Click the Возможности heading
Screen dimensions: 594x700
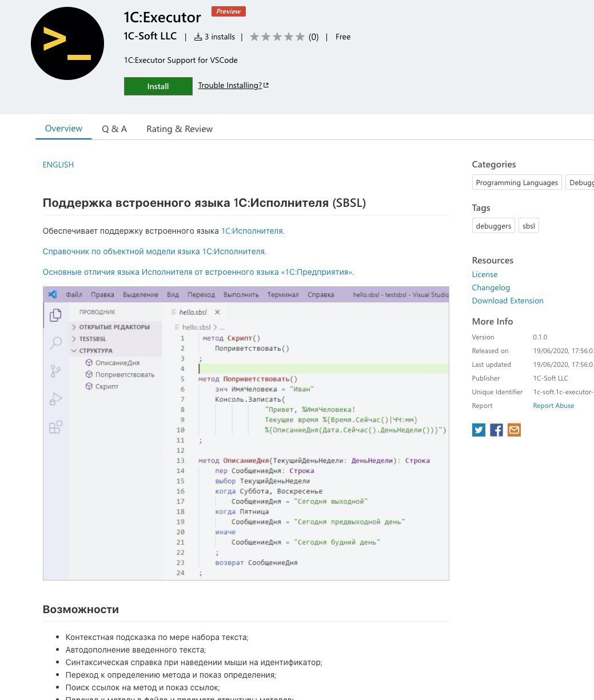click(81, 609)
